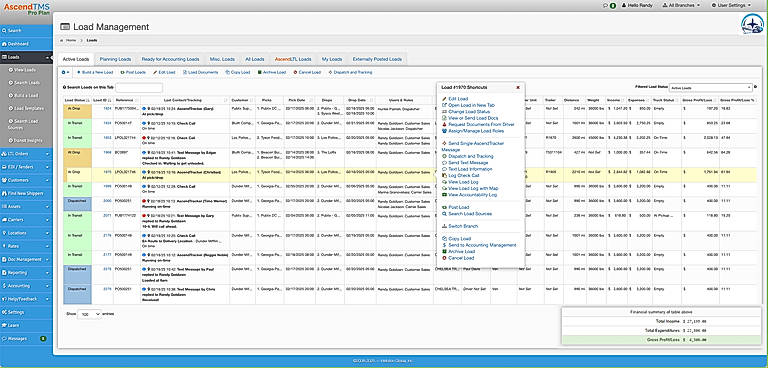
Task: Switch to the Planning Loads tab
Action: (x=115, y=59)
